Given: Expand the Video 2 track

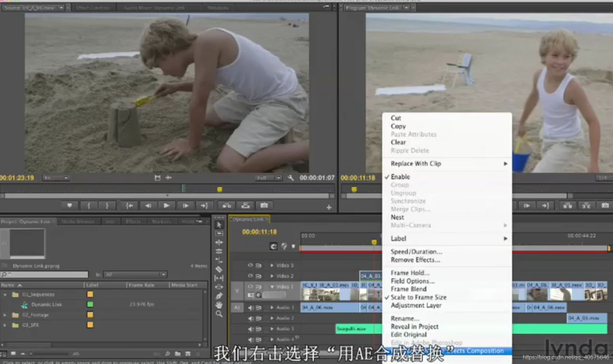Looking at the screenshot, I should coord(272,276).
